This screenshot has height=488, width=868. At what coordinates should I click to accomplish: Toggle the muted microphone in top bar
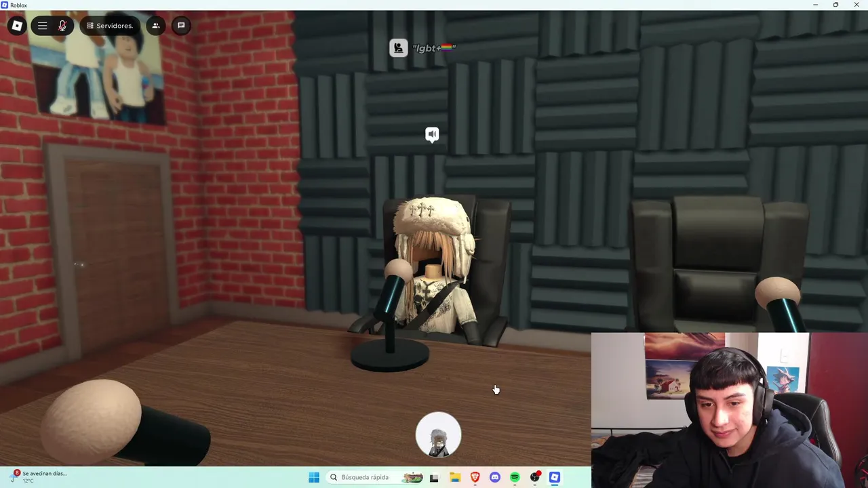coord(62,26)
